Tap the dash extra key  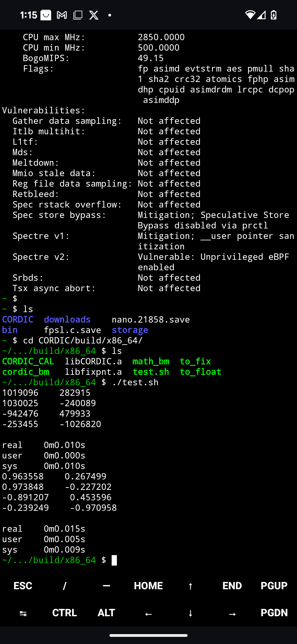coord(106,586)
